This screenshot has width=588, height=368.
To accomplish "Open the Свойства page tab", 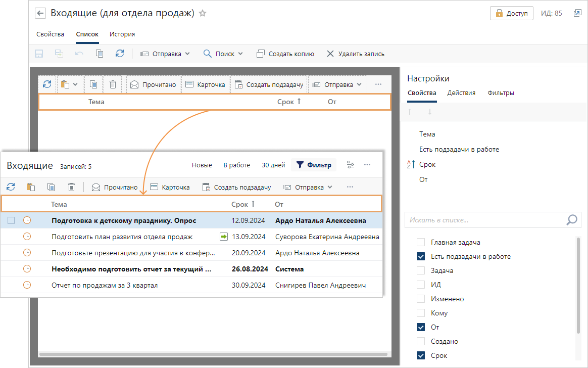I will [x=50, y=34].
